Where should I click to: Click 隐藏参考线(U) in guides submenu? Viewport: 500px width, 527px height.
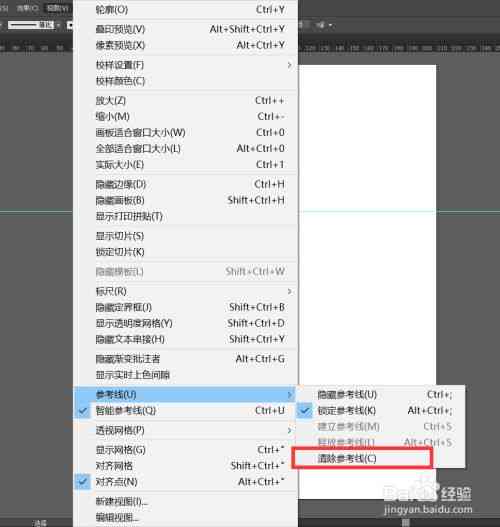[x=380, y=395]
